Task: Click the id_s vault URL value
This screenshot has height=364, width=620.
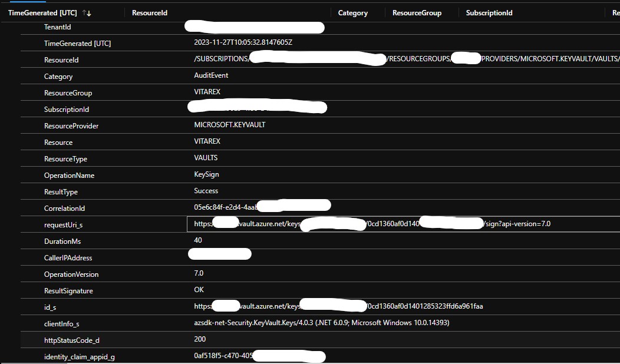Action: [x=338, y=306]
